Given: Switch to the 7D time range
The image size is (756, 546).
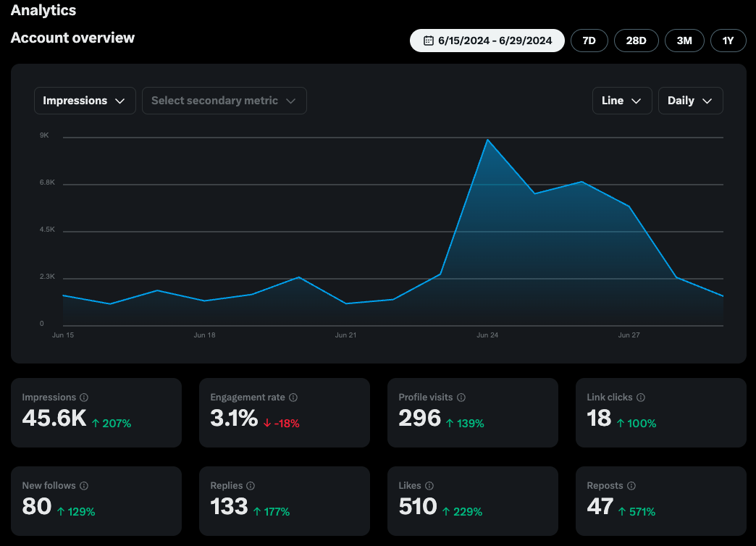Looking at the screenshot, I should click(589, 41).
